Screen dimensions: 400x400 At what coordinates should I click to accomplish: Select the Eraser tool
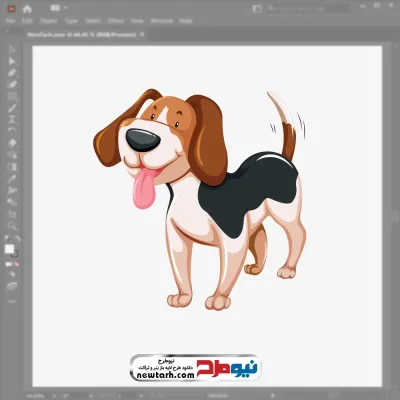[12, 143]
